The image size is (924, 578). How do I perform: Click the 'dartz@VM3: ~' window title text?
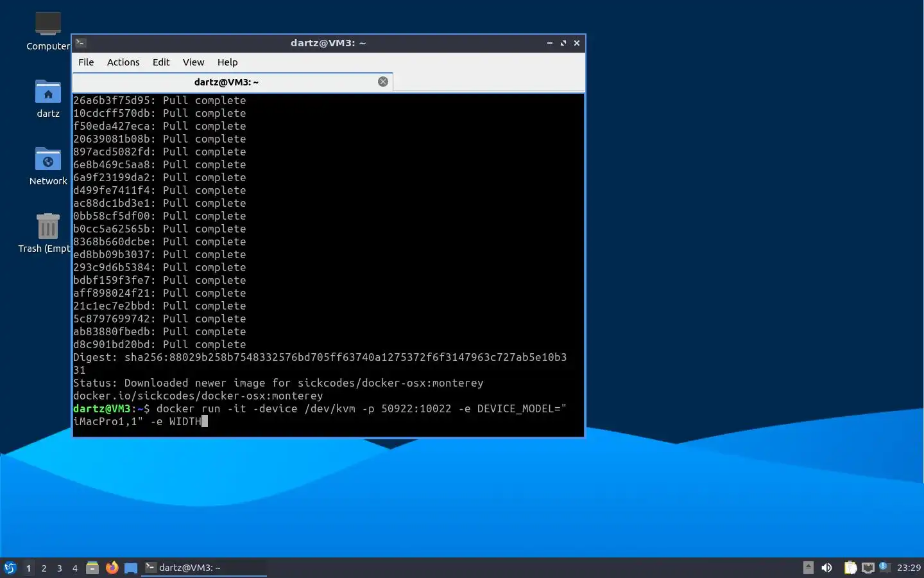click(328, 43)
